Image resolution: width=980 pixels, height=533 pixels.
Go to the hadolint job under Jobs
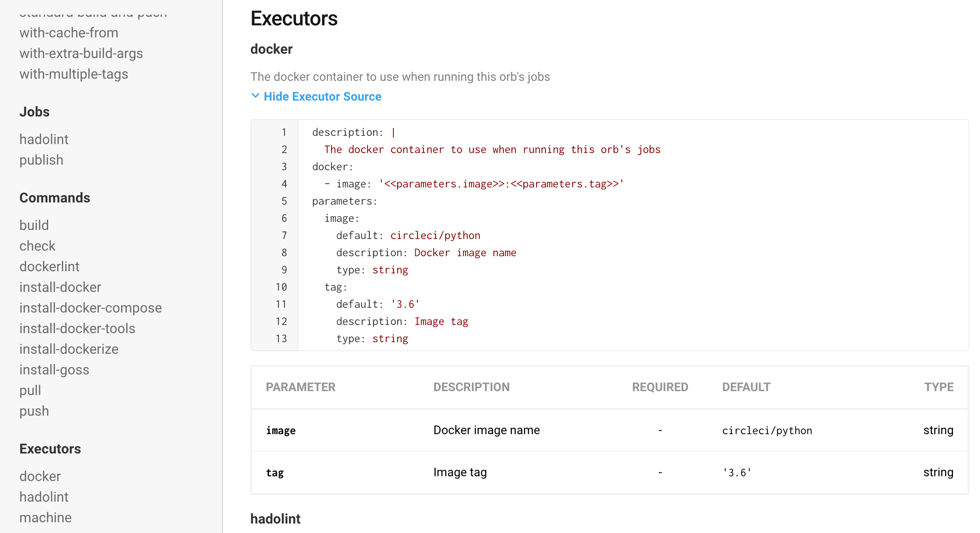tap(44, 139)
